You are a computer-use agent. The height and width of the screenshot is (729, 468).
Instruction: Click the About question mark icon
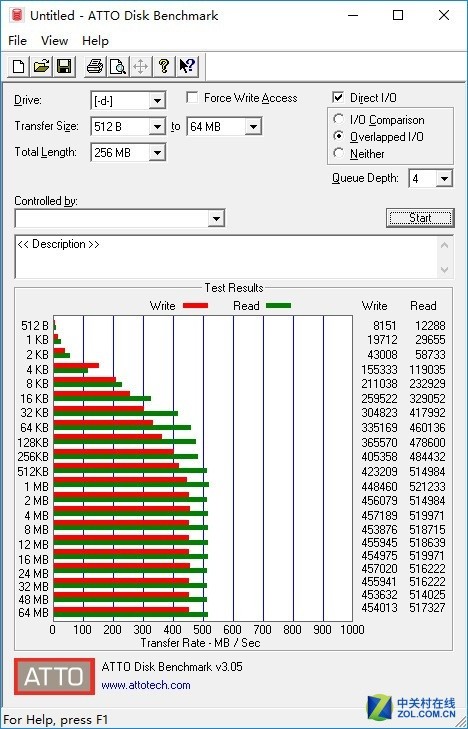point(164,66)
